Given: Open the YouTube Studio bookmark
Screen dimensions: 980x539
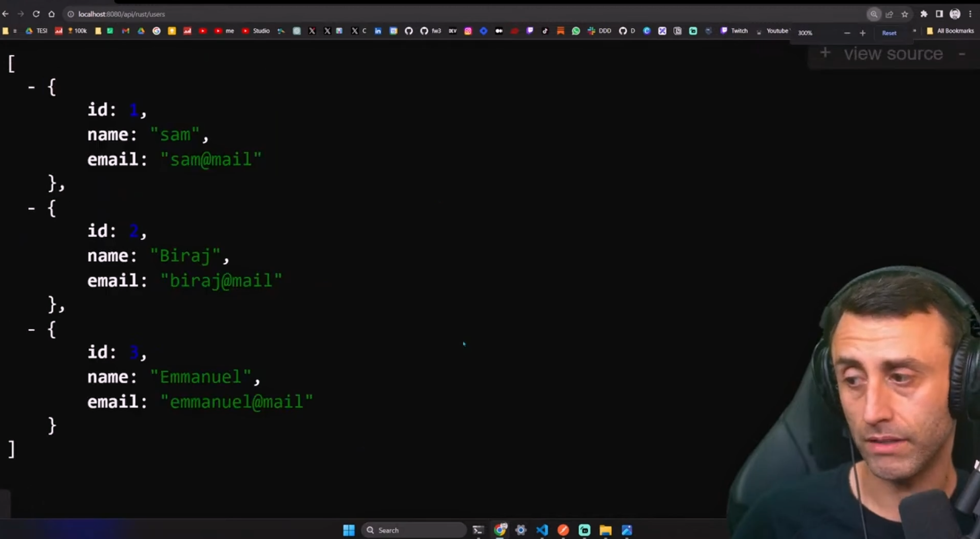Looking at the screenshot, I should pyautogui.click(x=257, y=31).
